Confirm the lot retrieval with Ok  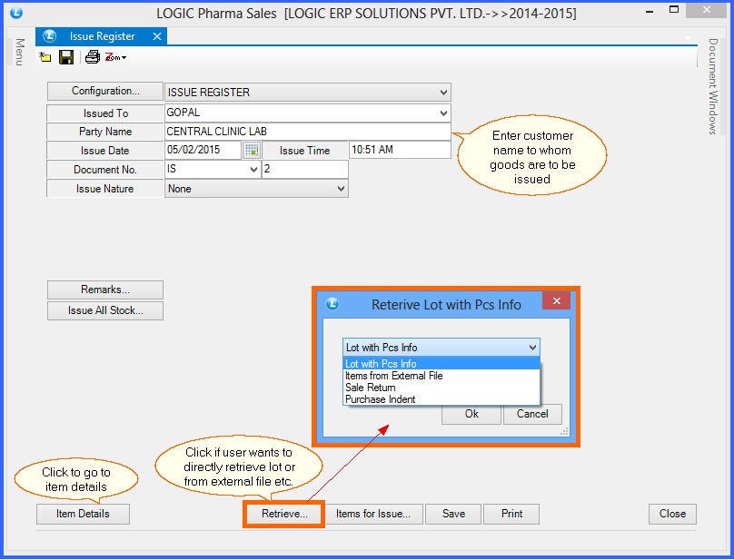coord(470,414)
